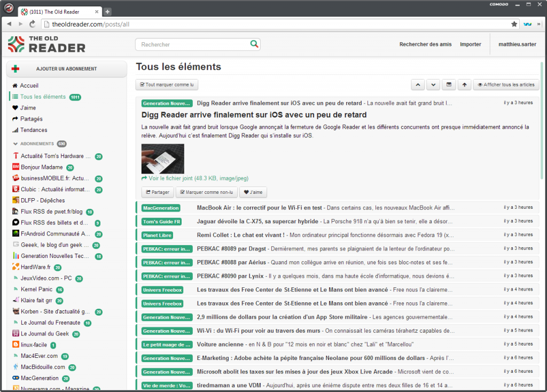Reload the page with refresh icon
This screenshot has height=392, width=547.
pos(32,24)
